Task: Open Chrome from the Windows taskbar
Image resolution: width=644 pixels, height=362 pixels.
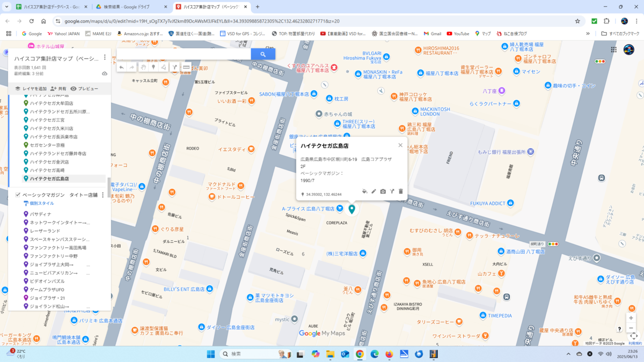Action: click(360, 354)
